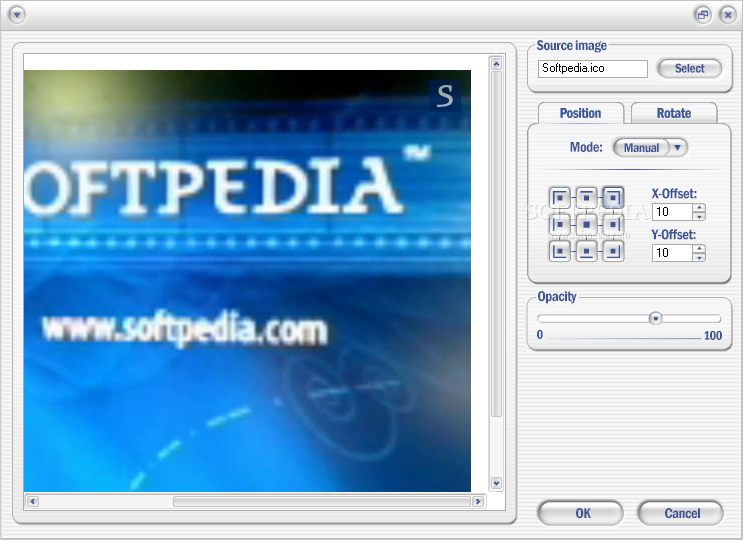Switch to the Position tab
The height and width of the screenshot is (540, 743).
(580, 113)
